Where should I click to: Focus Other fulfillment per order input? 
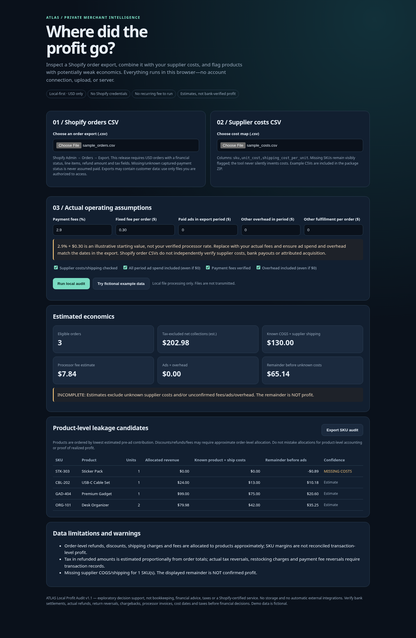coord(333,230)
